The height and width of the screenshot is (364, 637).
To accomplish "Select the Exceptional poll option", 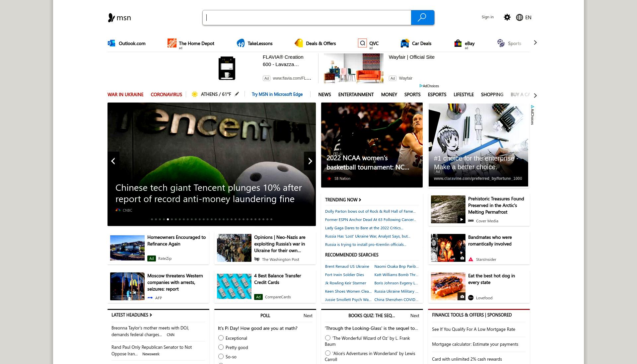I will (x=221, y=338).
